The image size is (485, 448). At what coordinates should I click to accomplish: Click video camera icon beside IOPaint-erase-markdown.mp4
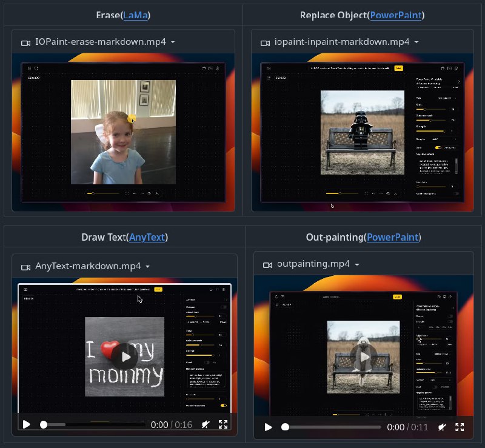[25, 42]
